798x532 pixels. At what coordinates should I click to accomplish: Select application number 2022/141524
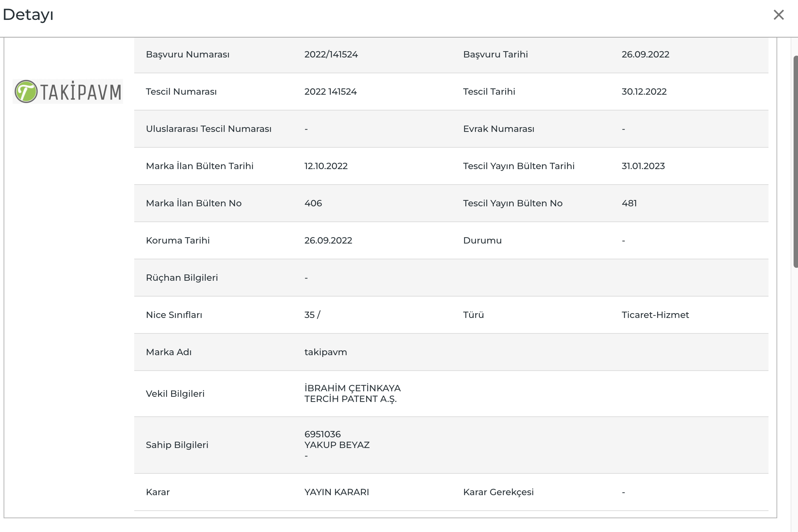coord(331,55)
